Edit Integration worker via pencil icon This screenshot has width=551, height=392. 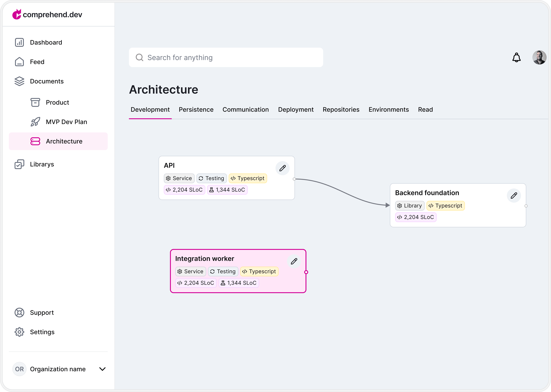(294, 261)
